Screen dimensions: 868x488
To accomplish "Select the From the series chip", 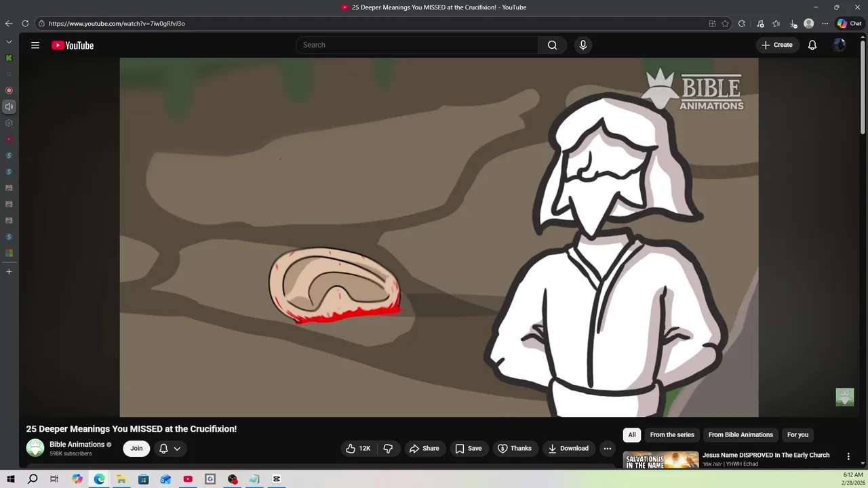I will tap(672, 435).
